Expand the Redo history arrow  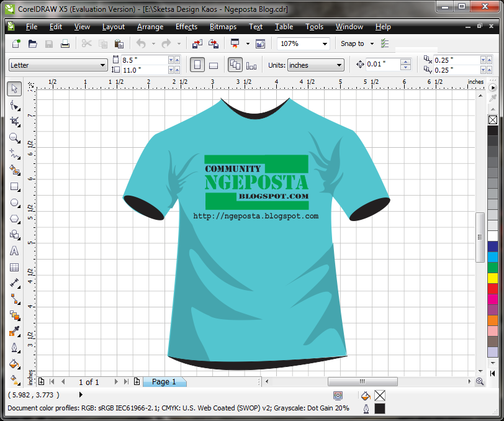179,43
